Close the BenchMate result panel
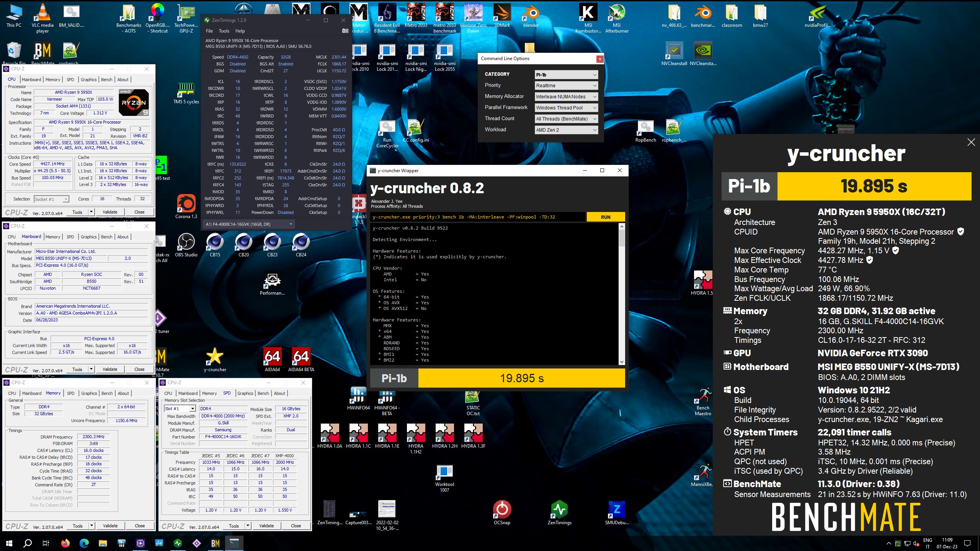Screen dimensions: 980x551 [971, 142]
